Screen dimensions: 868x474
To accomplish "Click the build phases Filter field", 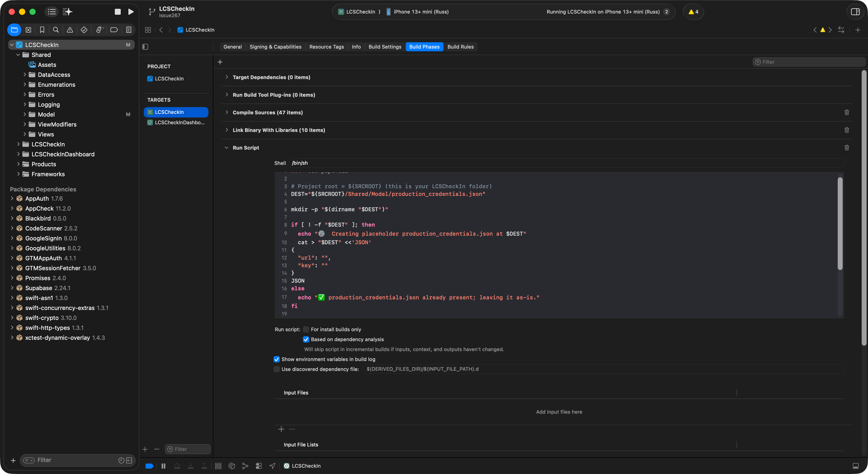I will coord(809,62).
